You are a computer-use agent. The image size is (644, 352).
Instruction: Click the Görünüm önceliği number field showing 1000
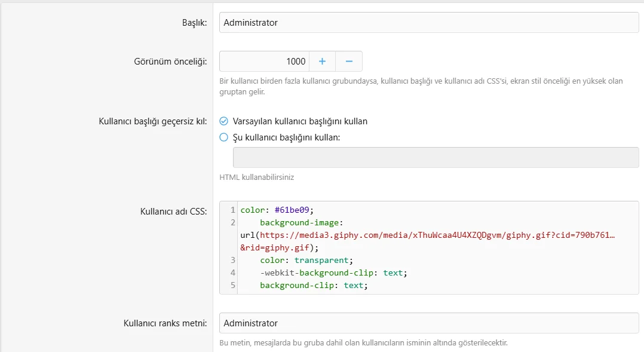coord(264,62)
